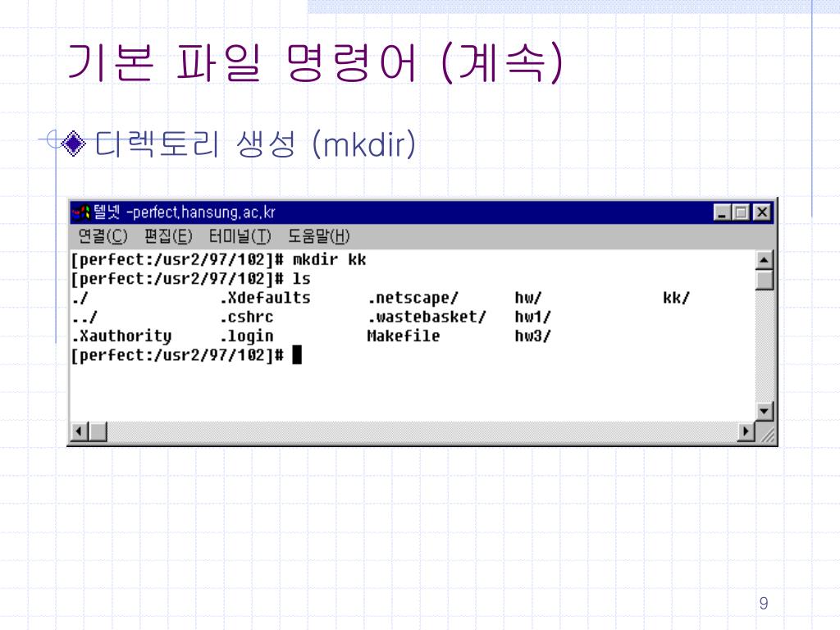This screenshot has width=840, height=630.
Task: Click the vertical scrollbar thumb
Action: click(x=764, y=280)
